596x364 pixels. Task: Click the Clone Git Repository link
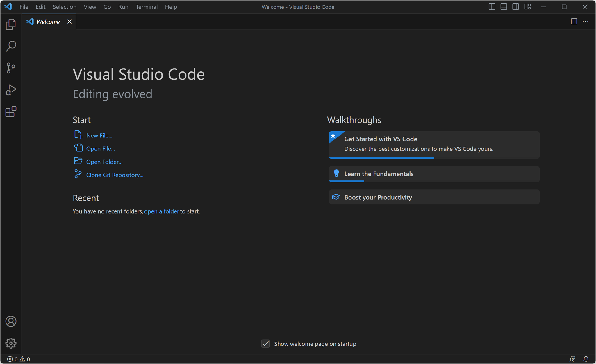(115, 175)
